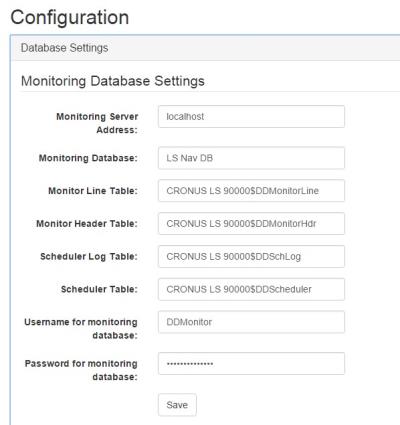Click the Username for monitoring database label
This screenshot has height=425, width=400.
coord(81,329)
